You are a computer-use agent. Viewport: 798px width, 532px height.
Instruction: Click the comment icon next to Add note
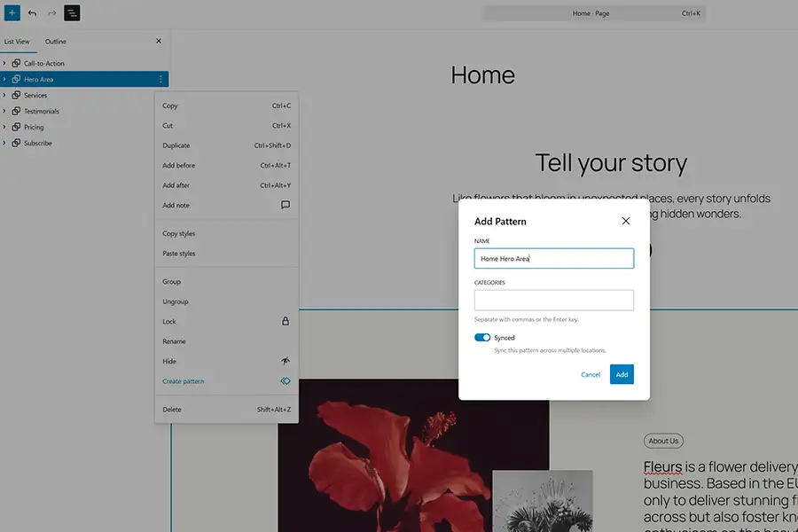tap(285, 205)
